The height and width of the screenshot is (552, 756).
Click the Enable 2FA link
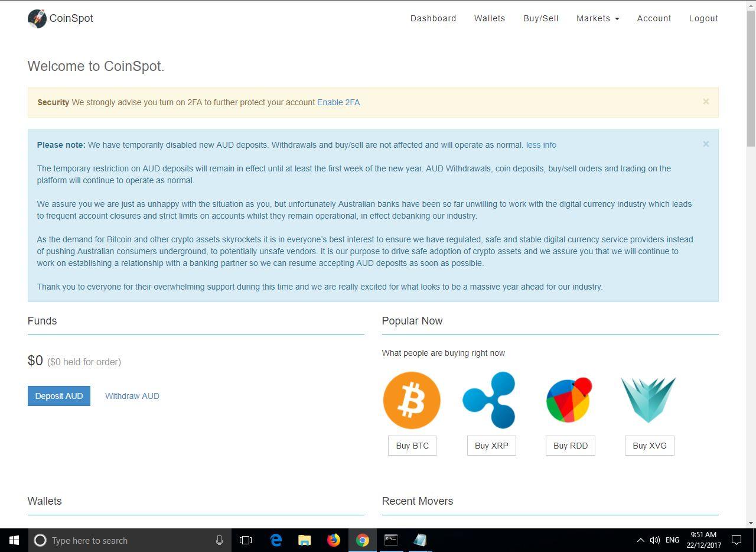[338, 102]
